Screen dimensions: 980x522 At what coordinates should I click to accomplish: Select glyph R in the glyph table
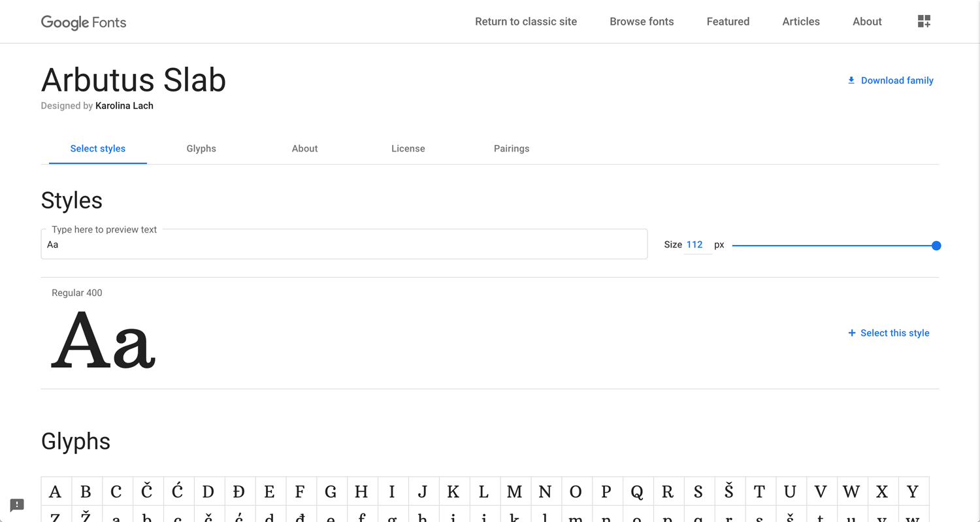669,491
